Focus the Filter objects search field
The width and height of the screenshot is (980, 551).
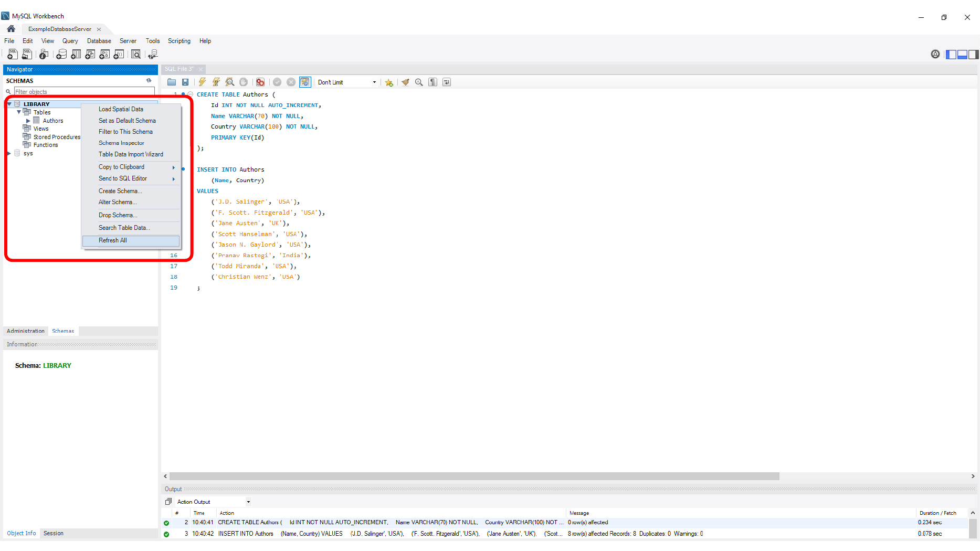tap(84, 92)
